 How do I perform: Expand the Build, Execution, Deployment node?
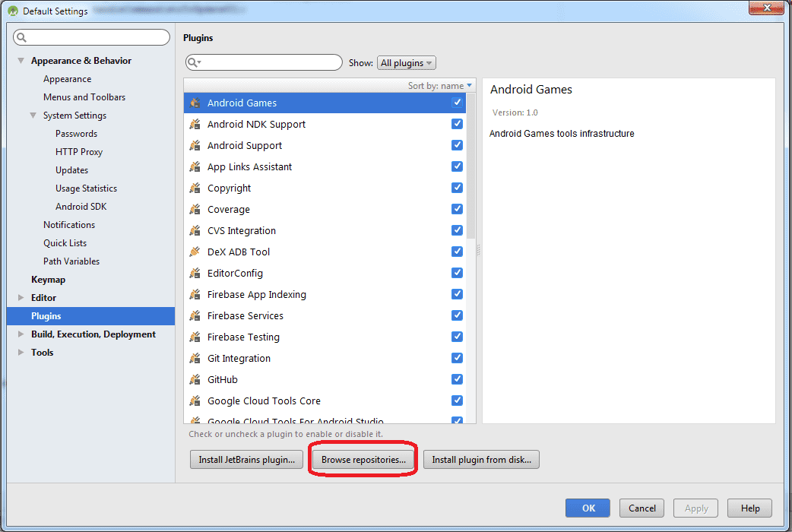(x=21, y=334)
